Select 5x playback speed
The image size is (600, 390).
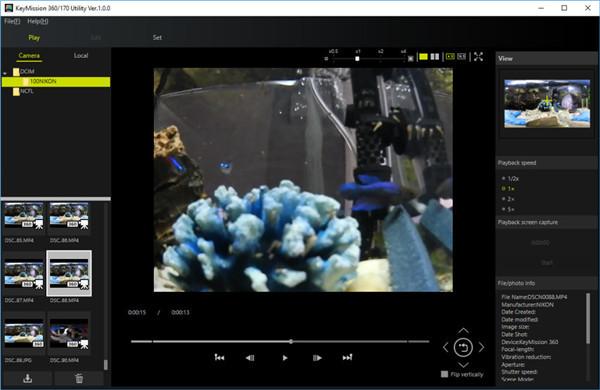[x=508, y=209]
